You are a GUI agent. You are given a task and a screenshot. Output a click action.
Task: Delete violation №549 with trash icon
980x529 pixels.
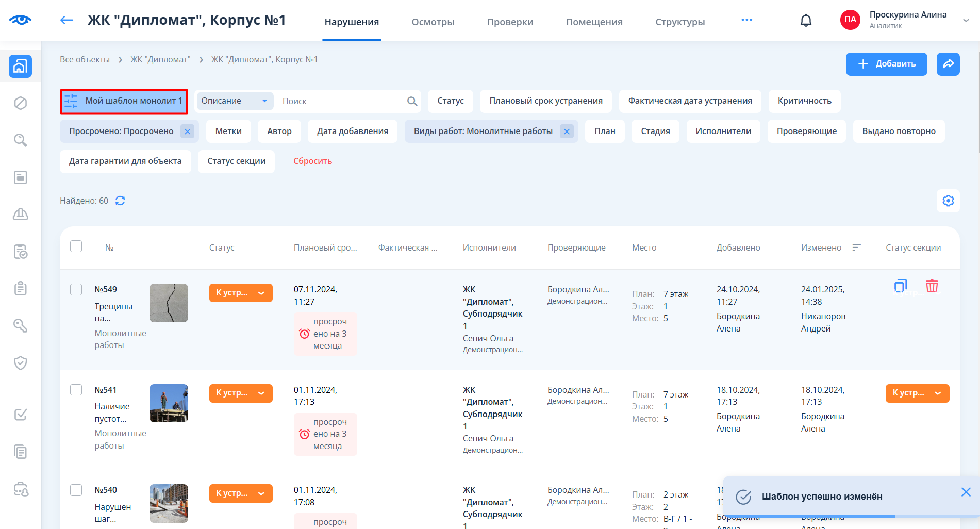932,286
